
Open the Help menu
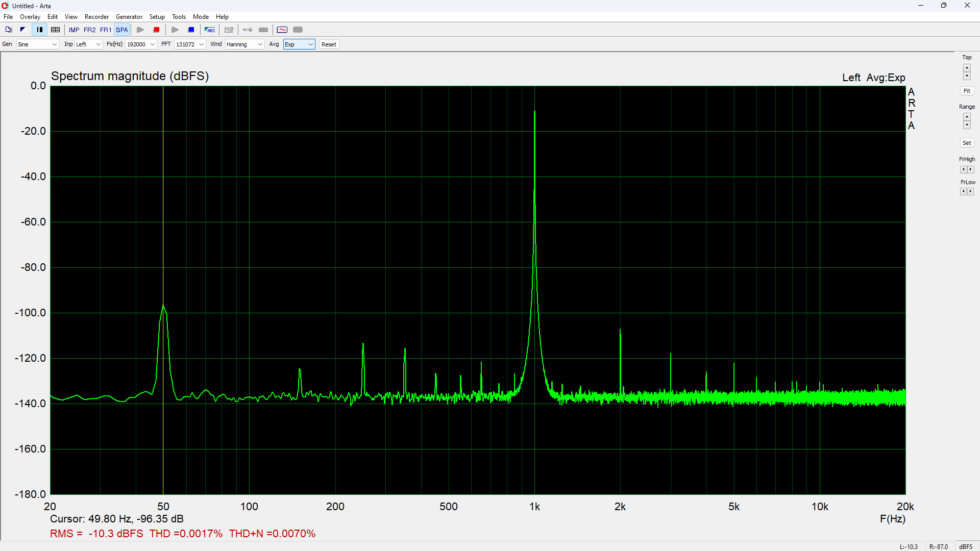pos(222,17)
